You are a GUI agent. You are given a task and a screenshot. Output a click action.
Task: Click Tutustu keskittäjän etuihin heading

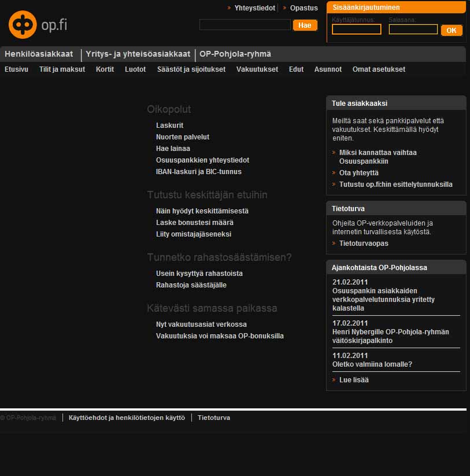point(207,195)
